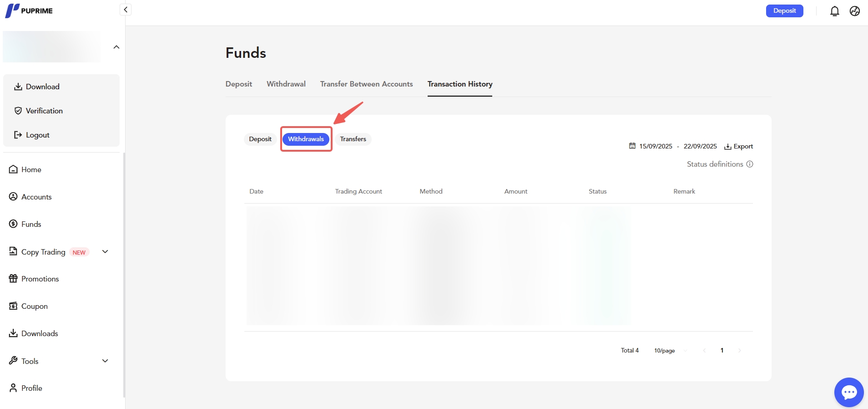Switch to Transfer Between Accounts tab
Image resolution: width=868 pixels, height=409 pixels.
[366, 84]
